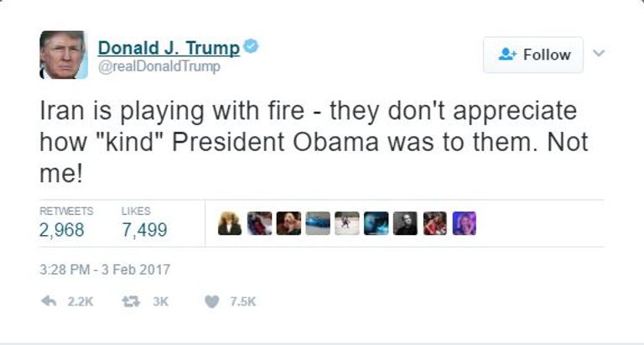Open the purple avatar at row end

pos(464,223)
